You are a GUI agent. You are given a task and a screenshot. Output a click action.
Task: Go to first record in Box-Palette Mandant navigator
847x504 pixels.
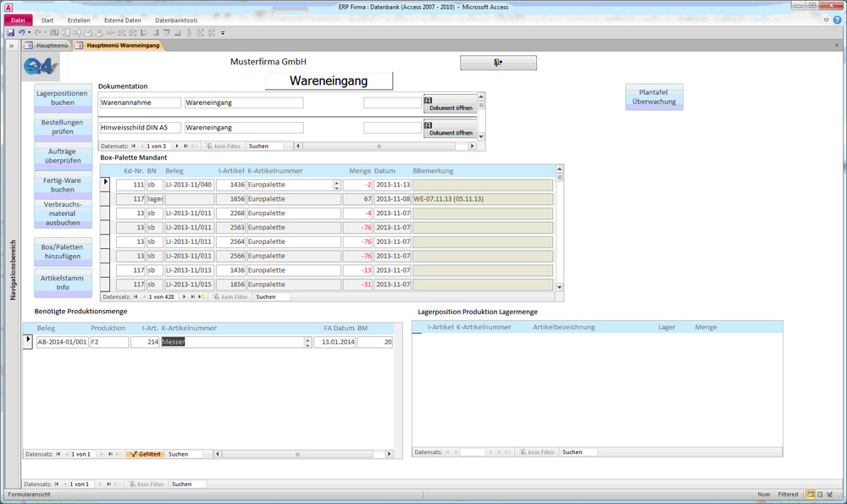point(136,296)
